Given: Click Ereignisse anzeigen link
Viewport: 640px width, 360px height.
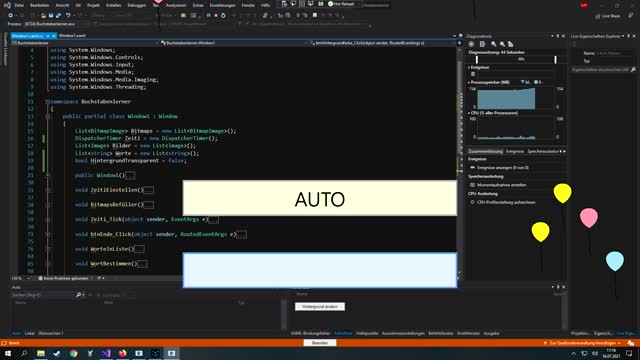Looking at the screenshot, I should click(x=502, y=168).
